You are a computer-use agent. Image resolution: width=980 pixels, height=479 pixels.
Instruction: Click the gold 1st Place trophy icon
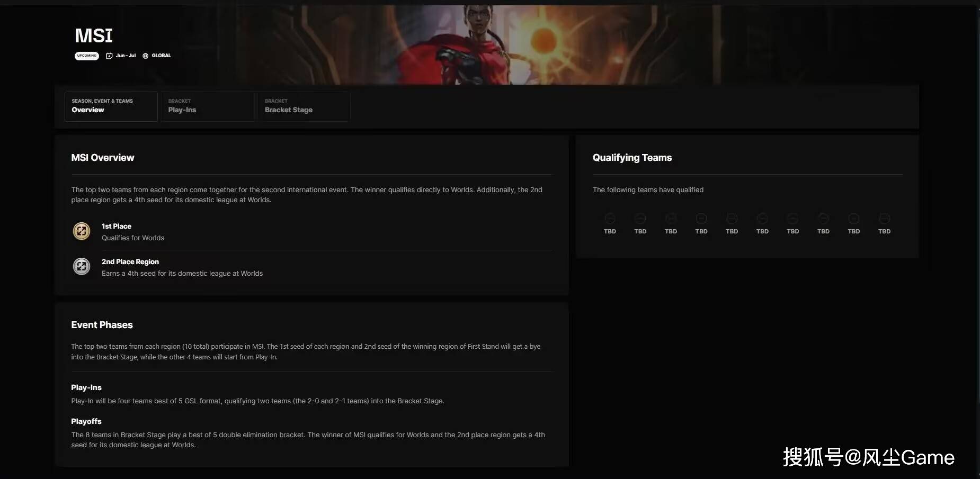(x=82, y=231)
